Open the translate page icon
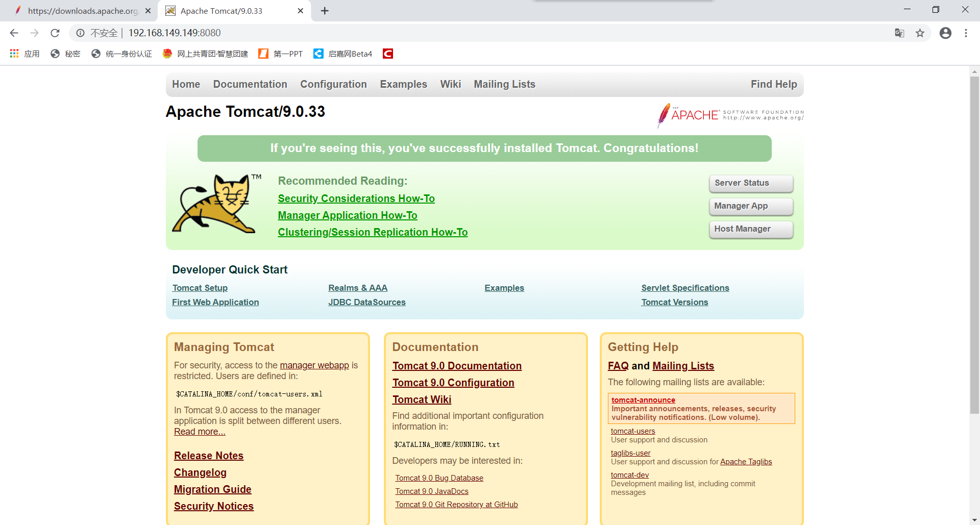980x525 pixels. tap(899, 33)
